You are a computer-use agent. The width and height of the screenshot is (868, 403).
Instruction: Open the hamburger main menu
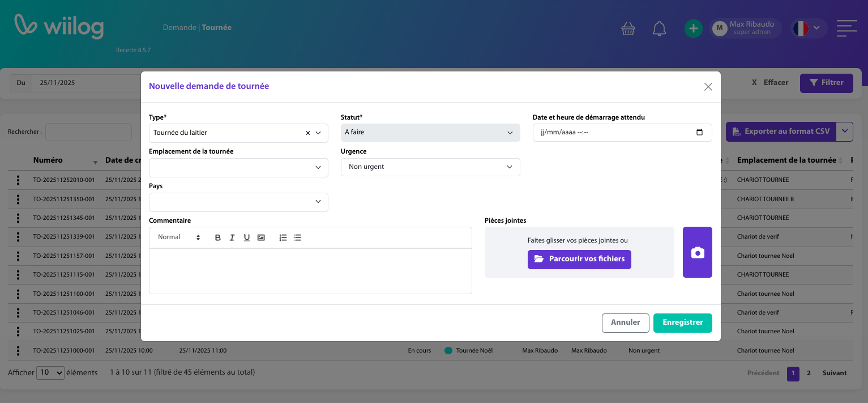[846, 28]
